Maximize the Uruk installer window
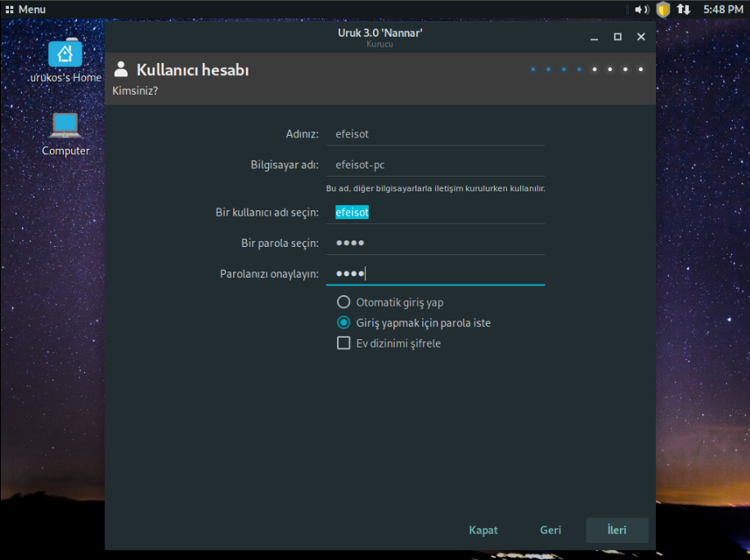The image size is (750, 560). [x=618, y=37]
